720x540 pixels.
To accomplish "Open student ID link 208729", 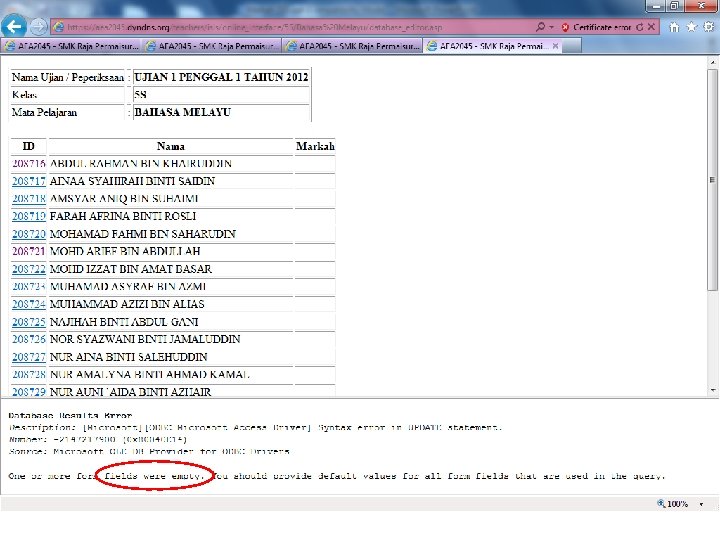I will [29, 392].
